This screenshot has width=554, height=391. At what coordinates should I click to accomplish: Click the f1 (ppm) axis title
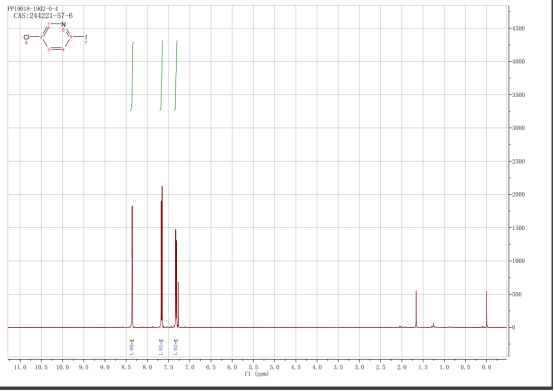(257, 374)
